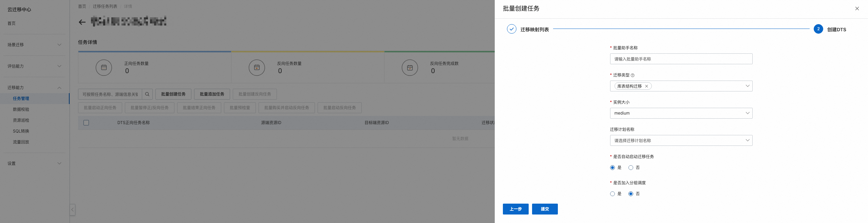Click the 云迁移中心 sidebar title
This screenshot has width=868, height=223.
(19, 10)
